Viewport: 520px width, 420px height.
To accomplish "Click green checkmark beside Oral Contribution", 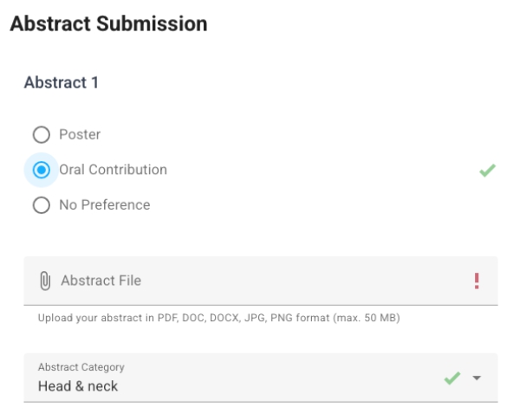I will tap(487, 171).
